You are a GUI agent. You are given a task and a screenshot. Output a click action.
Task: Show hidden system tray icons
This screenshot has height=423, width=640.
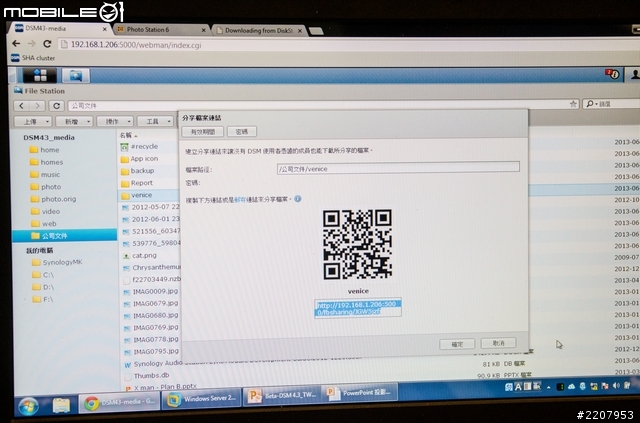click(549, 387)
